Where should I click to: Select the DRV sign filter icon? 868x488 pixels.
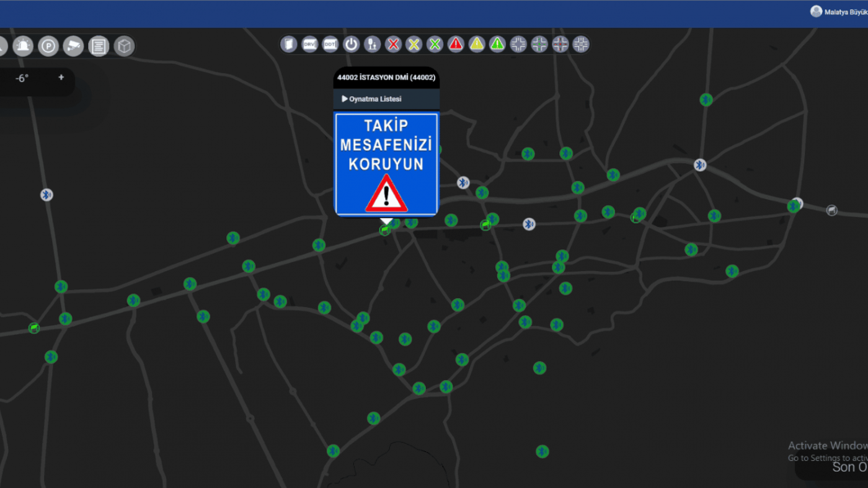coord(309,44)
